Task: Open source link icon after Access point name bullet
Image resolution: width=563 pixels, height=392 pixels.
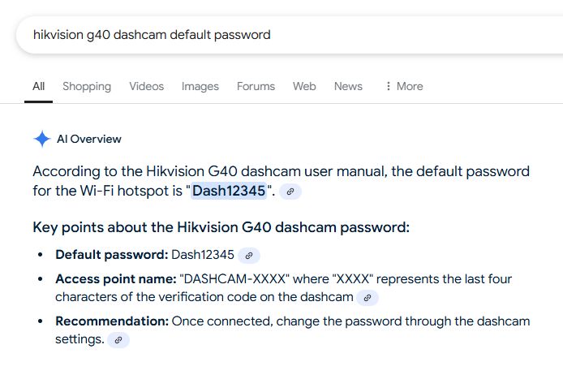Action: click(367, 297)
